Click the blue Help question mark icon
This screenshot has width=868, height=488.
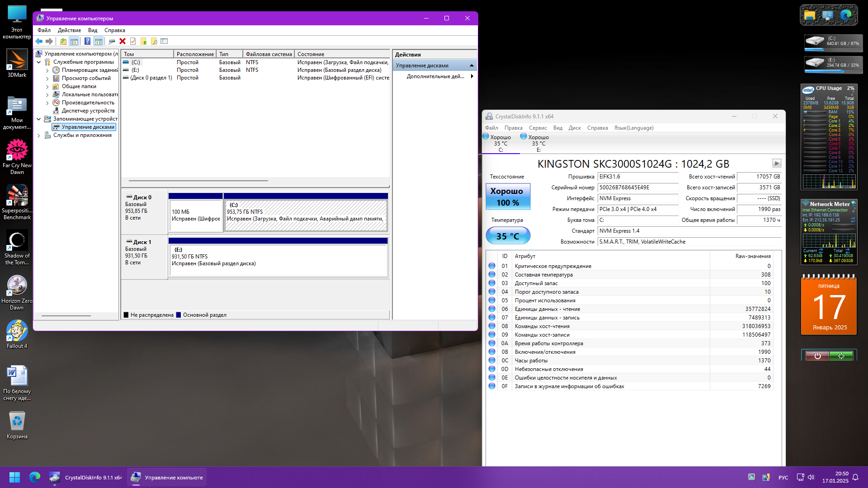tap(87, 41)
